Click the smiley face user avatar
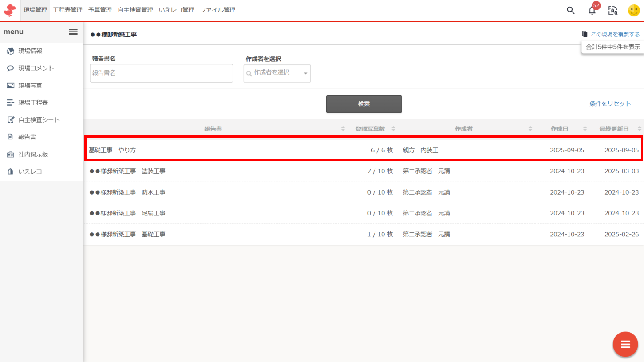Viewport: 644px width, 362px height. click(x=634, y=11)
